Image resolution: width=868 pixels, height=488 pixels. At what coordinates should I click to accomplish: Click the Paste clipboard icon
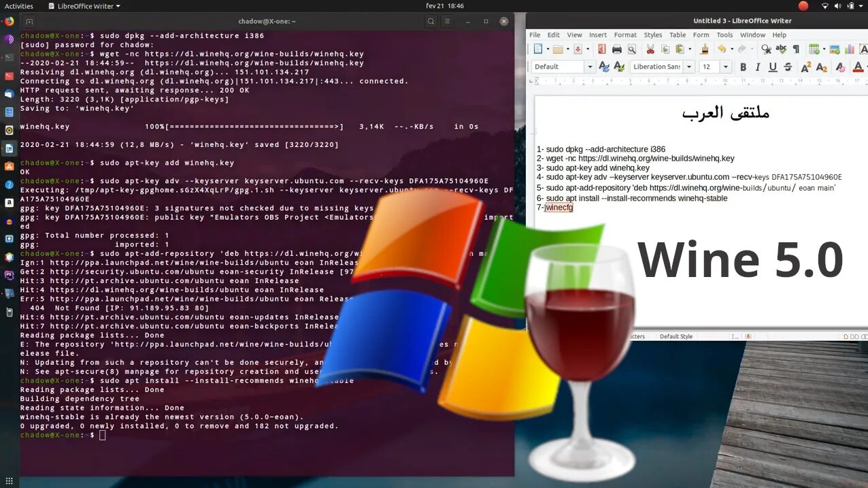click(x=680, y=49)
